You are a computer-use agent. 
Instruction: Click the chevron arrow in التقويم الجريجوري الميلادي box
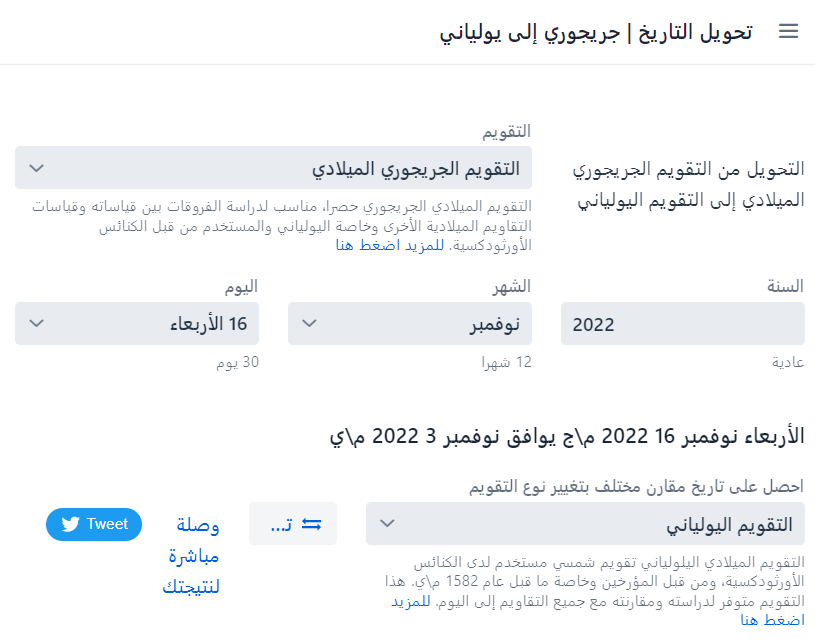point(36,168)
